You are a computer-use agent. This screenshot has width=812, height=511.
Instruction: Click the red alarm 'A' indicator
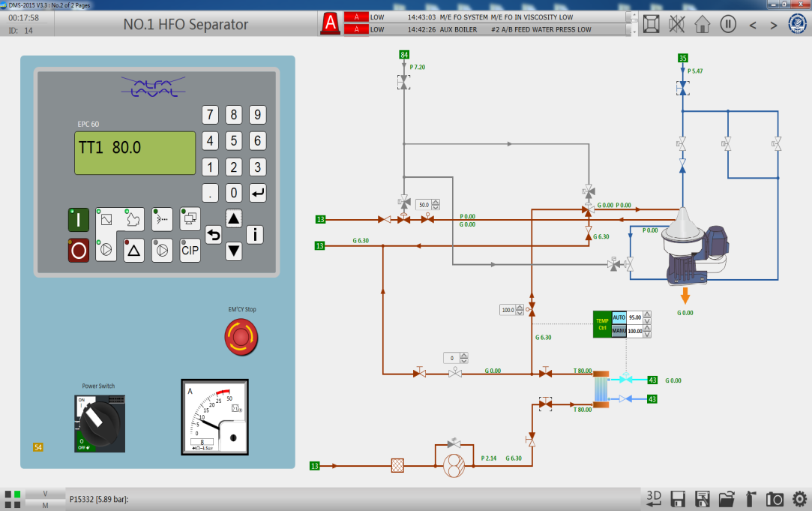pyautogui.click(x=330, y=24)
